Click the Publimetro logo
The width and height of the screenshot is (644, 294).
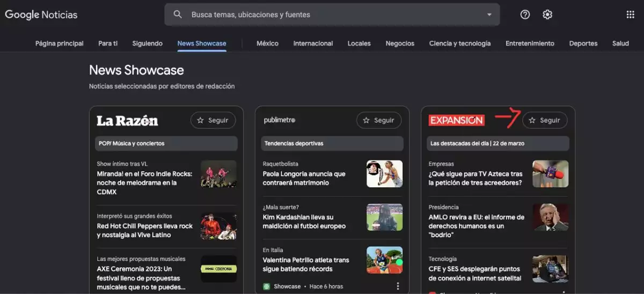280,120
